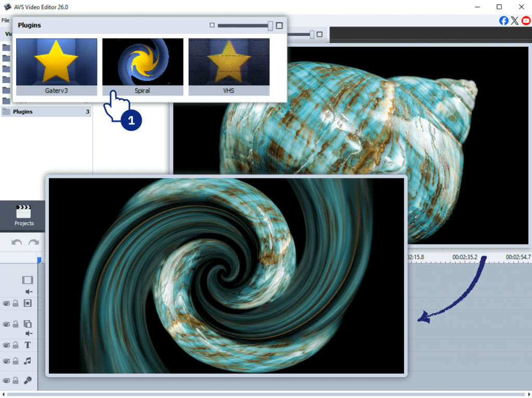This screenshot has width=532, height=398.
Task: Click the 00:02:54.7 mark on timeline ruler
Action: point(518,257)
